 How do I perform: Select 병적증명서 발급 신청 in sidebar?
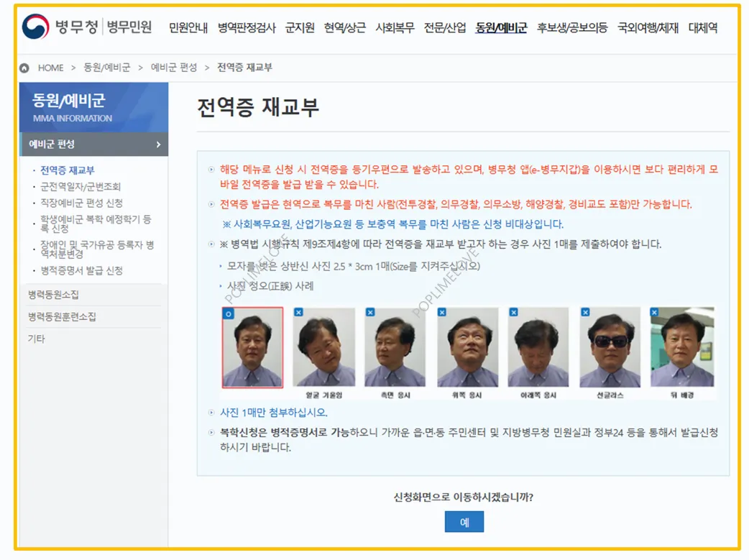pos(81,270)
